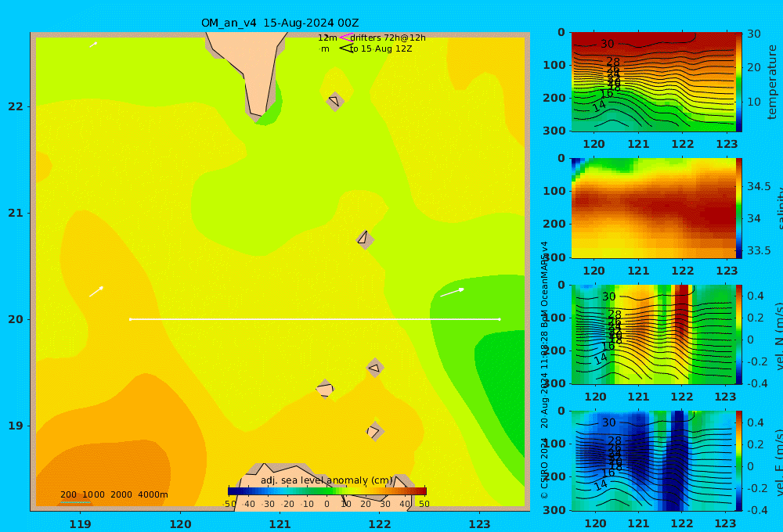Click tick '50' on the sea level colorbar

pyautogui.click(x=424, y=504)
